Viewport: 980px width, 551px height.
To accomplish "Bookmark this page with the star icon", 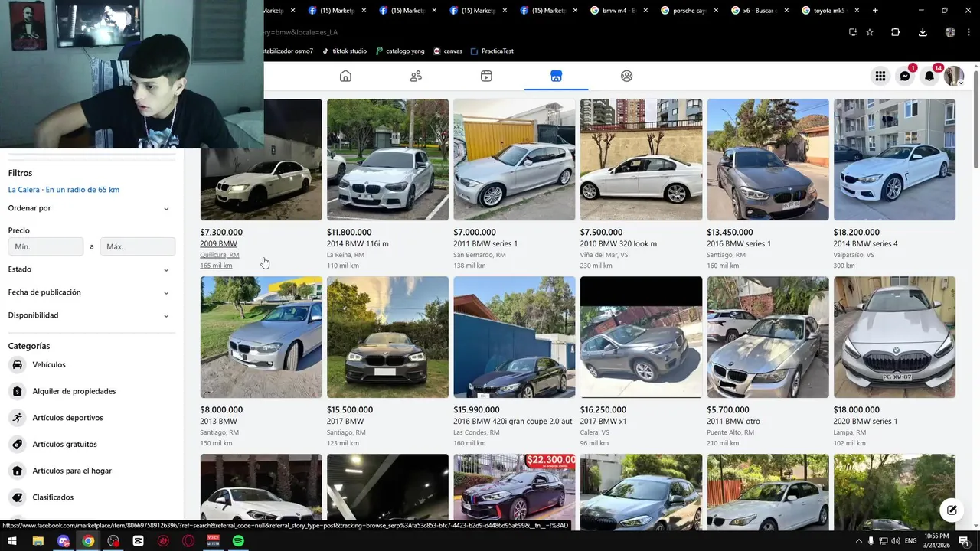I will pyautogui.click(x=870, y=32).
